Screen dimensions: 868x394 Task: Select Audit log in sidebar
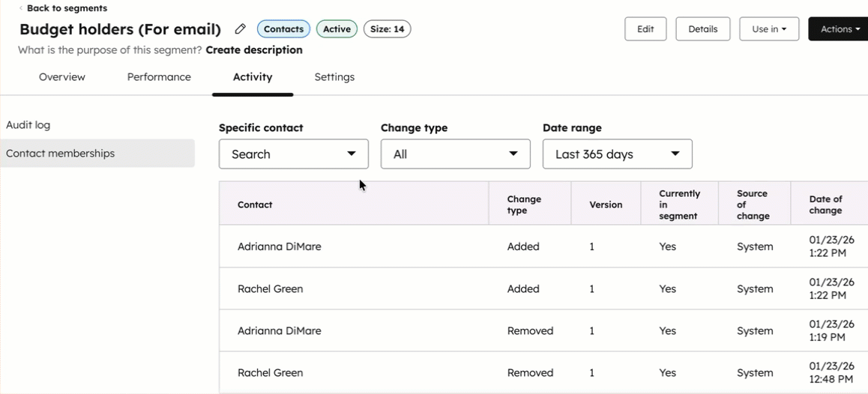coord(28,125)
